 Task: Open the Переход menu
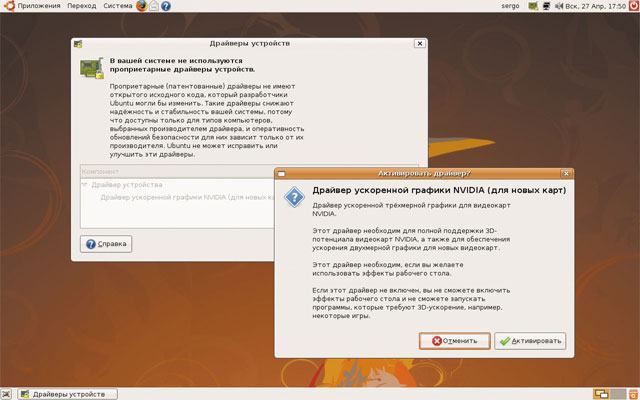tap(82, 6)
